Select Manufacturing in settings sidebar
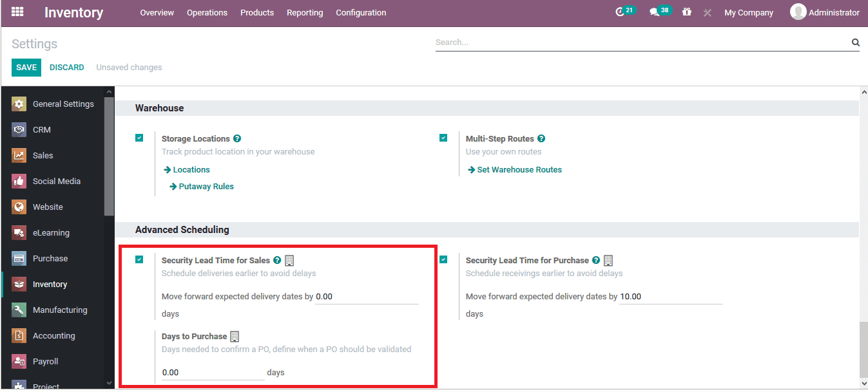The height and width of the screenshot is (392, 868). pyautogui.click(x=60, y=310)
